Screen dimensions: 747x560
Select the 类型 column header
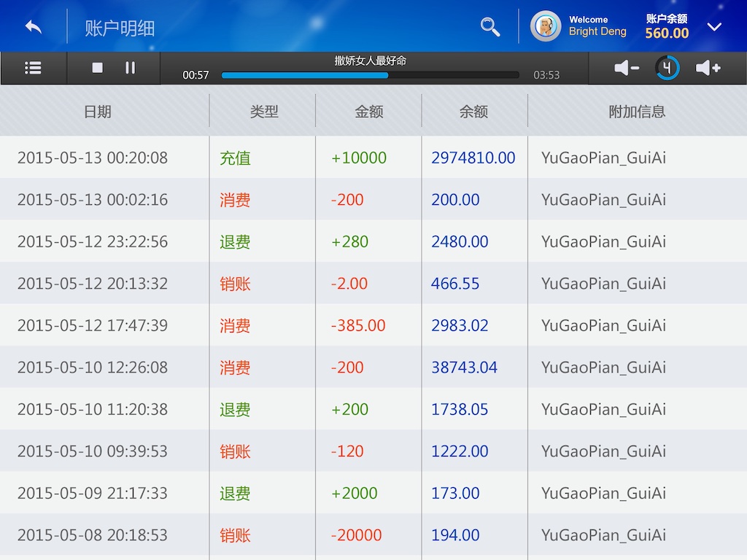pos(264,112)
